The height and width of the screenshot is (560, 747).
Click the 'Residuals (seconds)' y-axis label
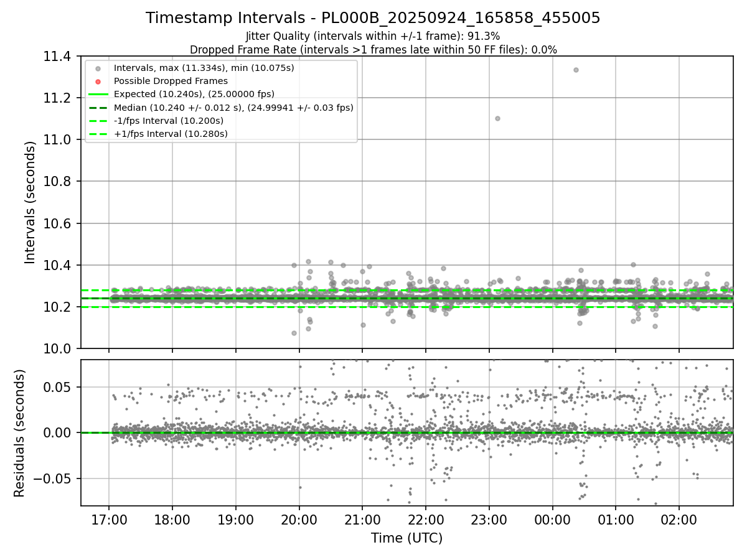pyautogui.click(x=20, y=433)
